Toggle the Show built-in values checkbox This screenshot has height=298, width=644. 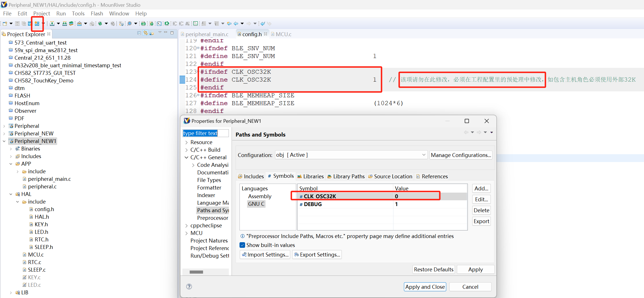coord(243,245)
